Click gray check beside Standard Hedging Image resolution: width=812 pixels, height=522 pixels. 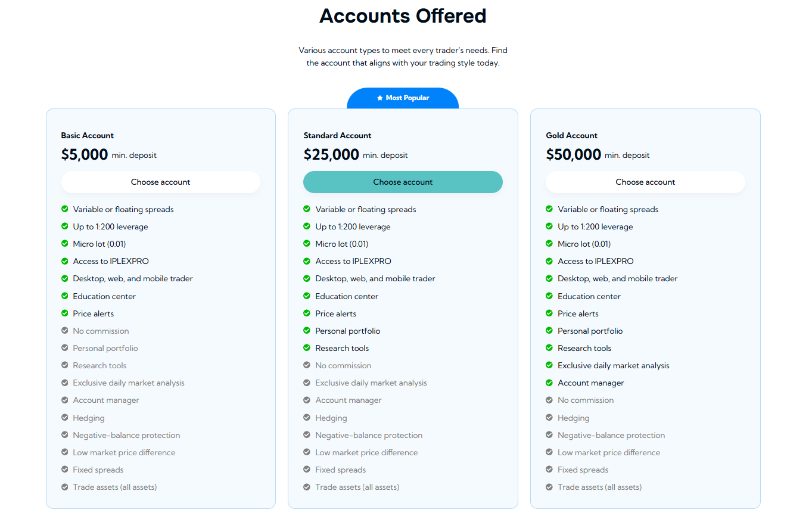(307, 418)
